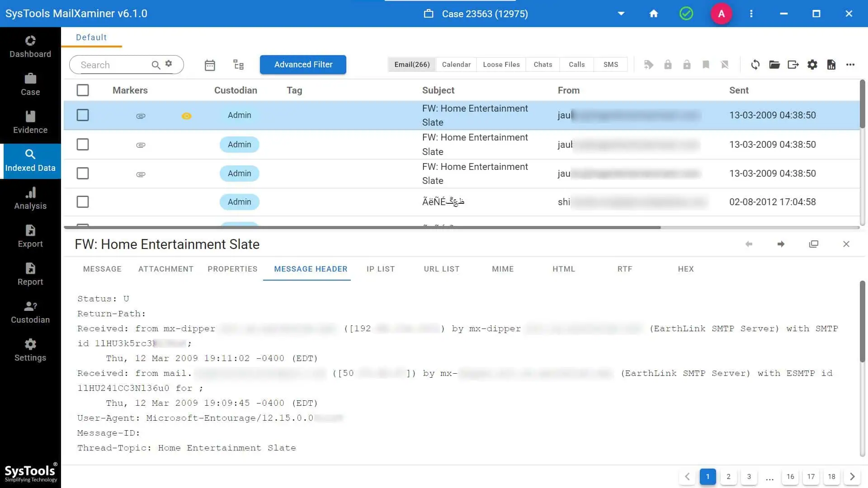Expand the case selector dropdown arrow
Viewport: 868px width, 488px height.
(621, 14)
